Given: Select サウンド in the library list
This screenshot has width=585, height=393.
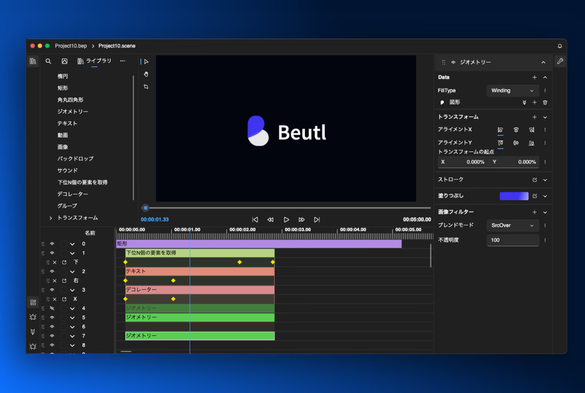Looking at the screenshot, I should point(68,171).
